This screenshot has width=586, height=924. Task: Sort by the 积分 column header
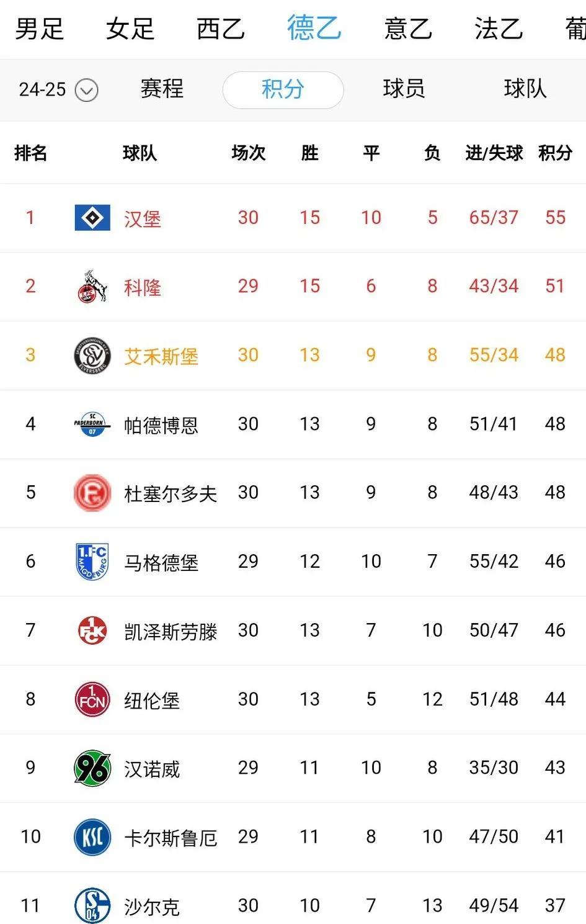555,153
